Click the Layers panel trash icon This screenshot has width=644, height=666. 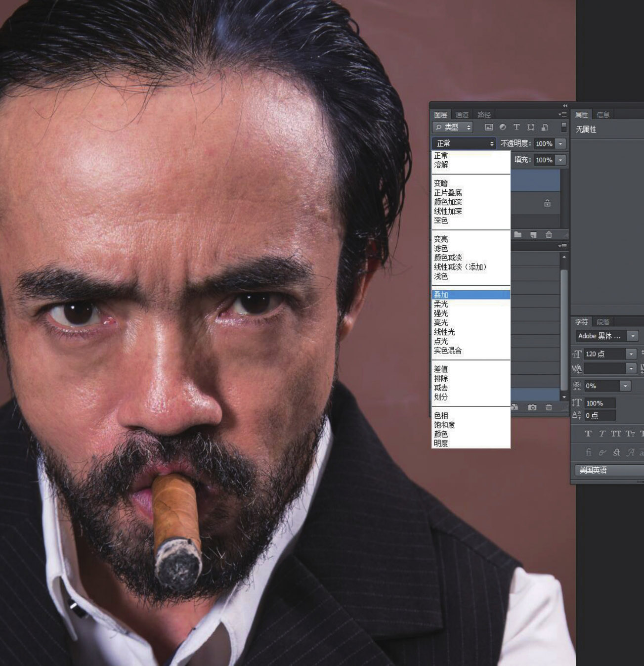coord(549,234)
